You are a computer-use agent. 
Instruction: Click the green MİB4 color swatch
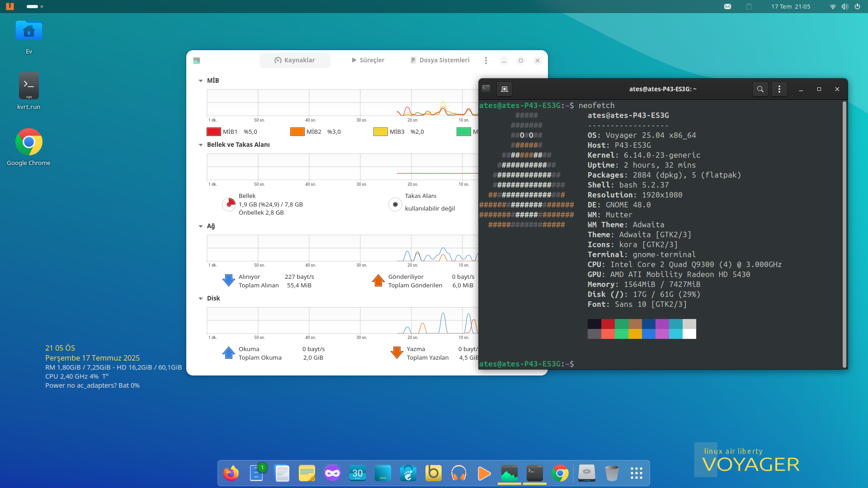464,132
